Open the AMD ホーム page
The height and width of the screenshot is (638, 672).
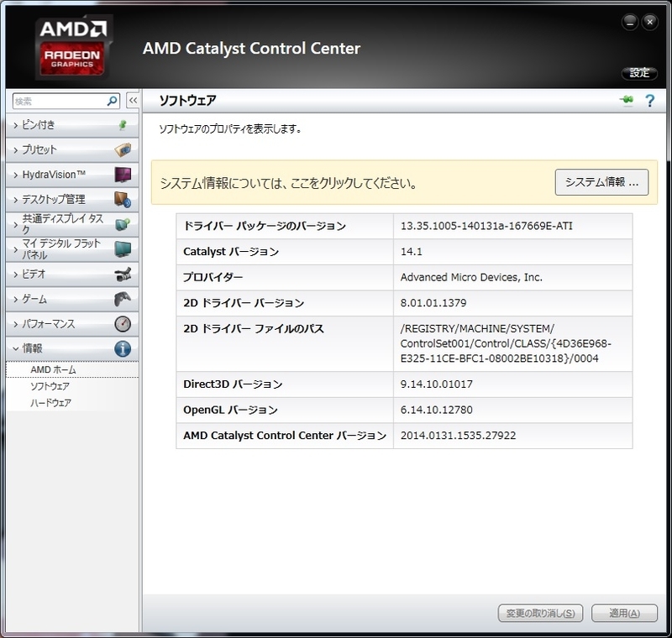tap(72, 369)
